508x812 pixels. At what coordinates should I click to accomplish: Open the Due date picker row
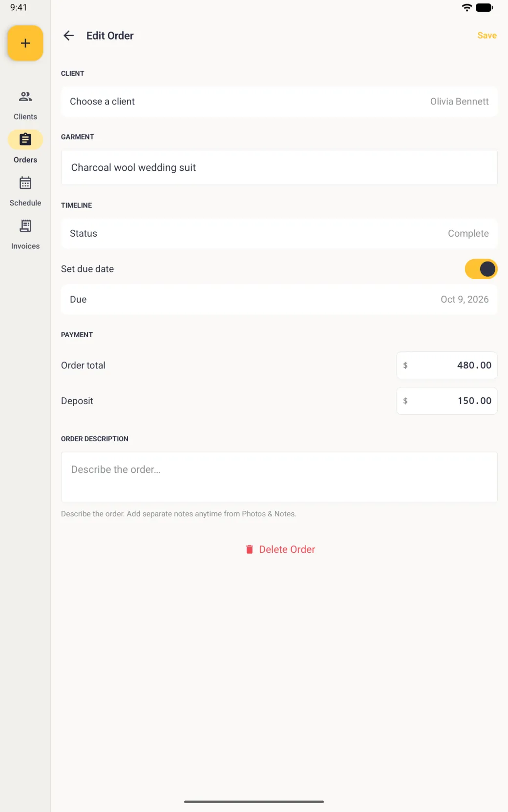coord(279,300)
